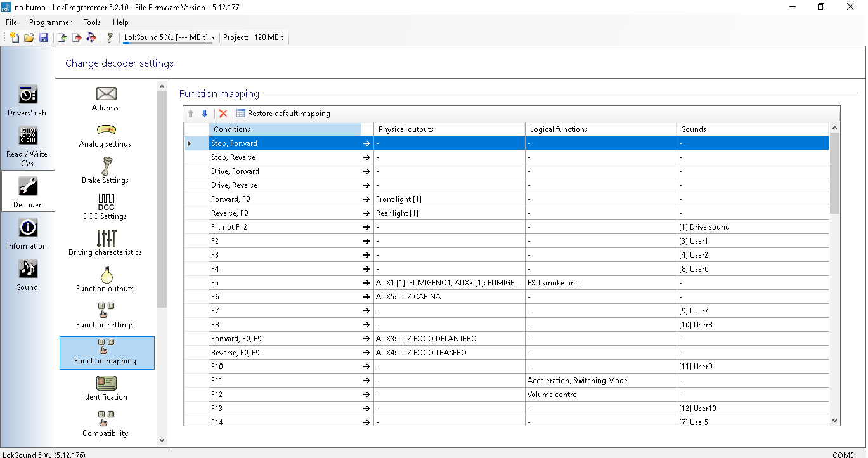Open the Drivers' cab panel
Viewport: 868px width, 458px height.
point(27,101)
